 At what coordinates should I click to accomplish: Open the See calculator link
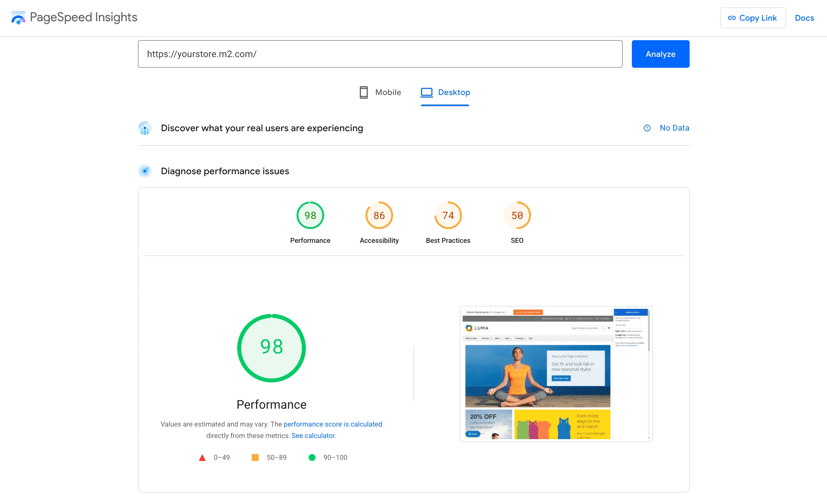click(314, 435)
